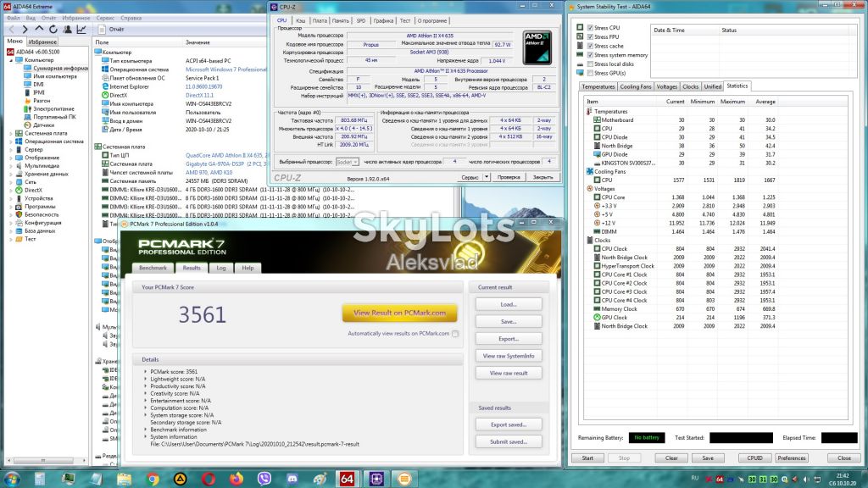Open the Microsoft Windows 7 Professional link
This screenshot has width=868, height=488.
225,69
